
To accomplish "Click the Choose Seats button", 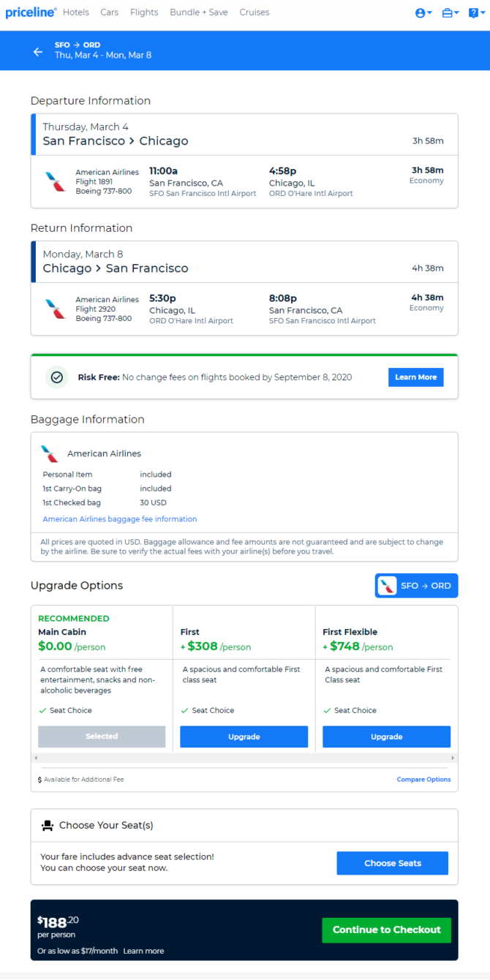I will tap(393, 863).
